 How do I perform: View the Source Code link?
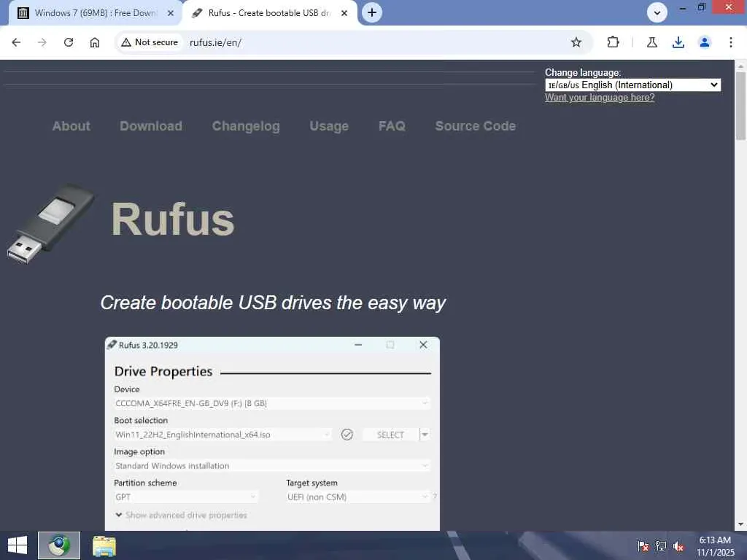pos(476,126)
